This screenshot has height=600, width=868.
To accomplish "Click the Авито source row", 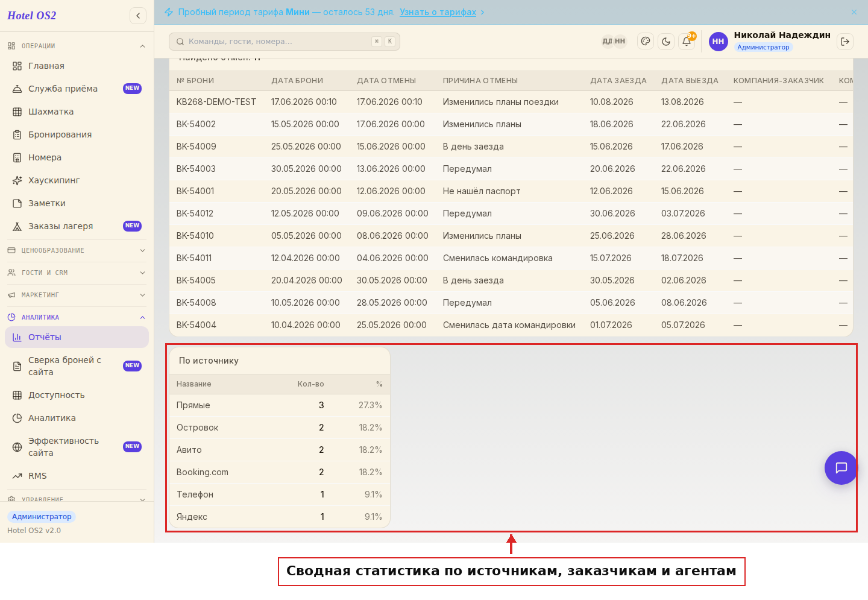I will (x=280, y=450).
